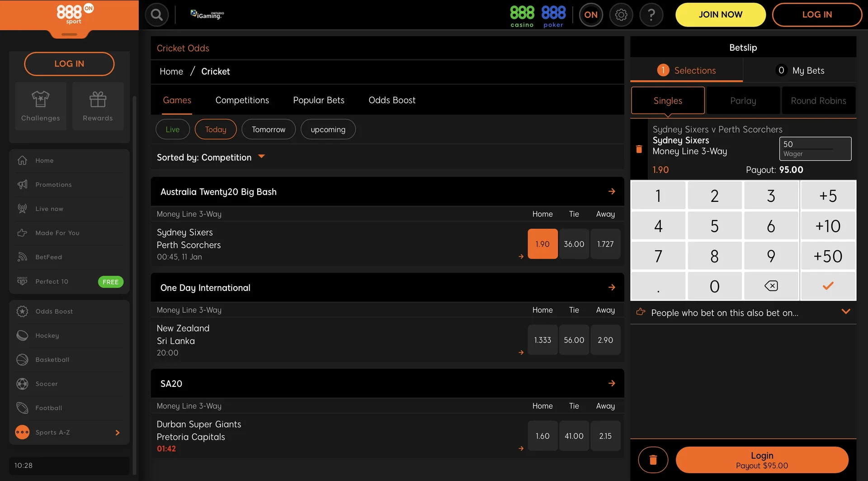The height and width of the screenshot is (481, 868).
Task: Click the yellow JOIN NOW button
Action: [720, 14]
